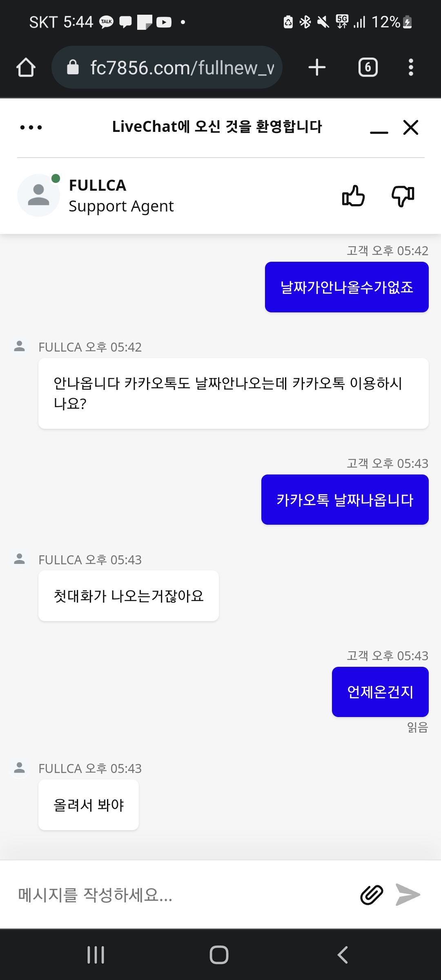Tap the thumbs down rating icon
Screen dimensions: 441x980
click(x=403, y=196)
